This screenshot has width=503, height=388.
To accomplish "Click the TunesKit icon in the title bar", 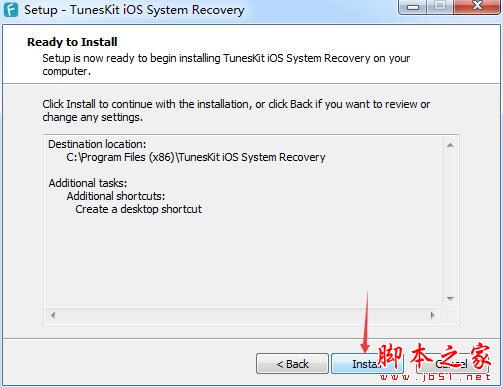I will [x=10, y=9].
